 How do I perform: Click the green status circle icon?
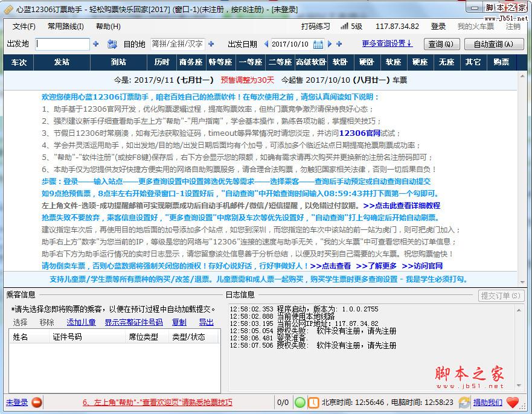(x=300, y=403)
